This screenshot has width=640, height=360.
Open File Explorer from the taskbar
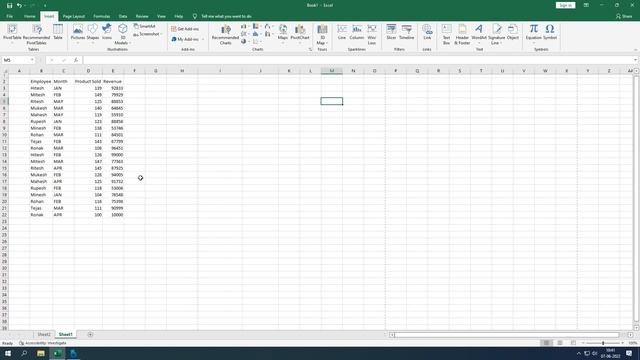pyautogui.click(x=40, y=353)
